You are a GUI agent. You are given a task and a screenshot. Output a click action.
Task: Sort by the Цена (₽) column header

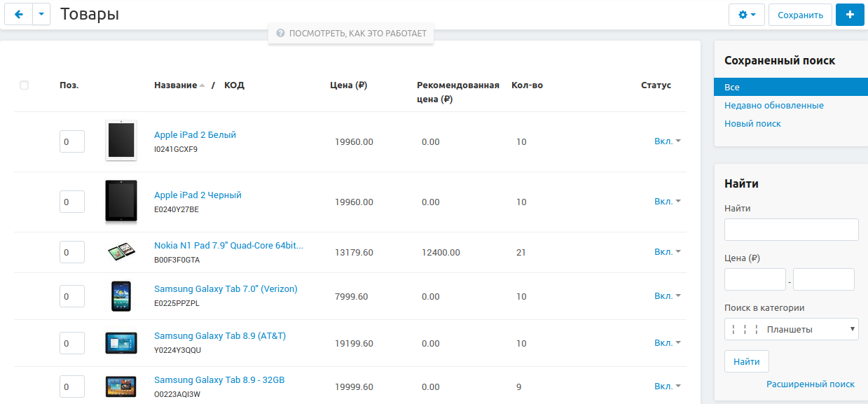point(348,85)
